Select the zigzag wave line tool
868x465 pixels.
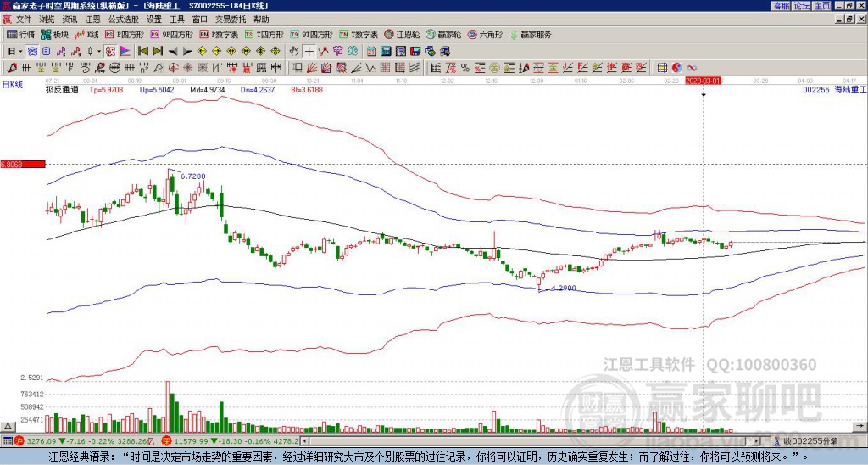(x=370, y=68)
